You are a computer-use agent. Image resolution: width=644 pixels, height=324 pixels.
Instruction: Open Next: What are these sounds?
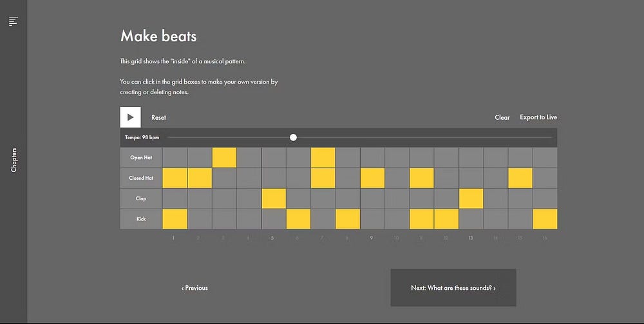pos(453,288)
